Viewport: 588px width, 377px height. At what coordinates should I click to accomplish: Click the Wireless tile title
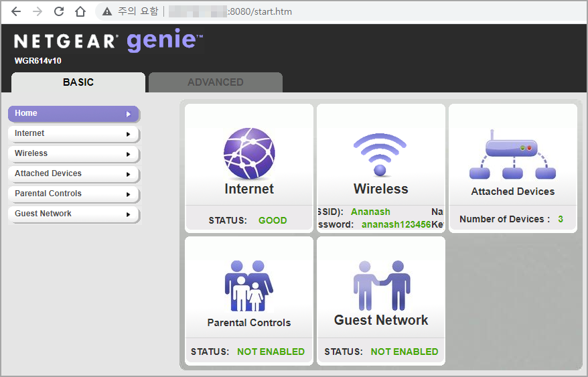coord(380,189)
